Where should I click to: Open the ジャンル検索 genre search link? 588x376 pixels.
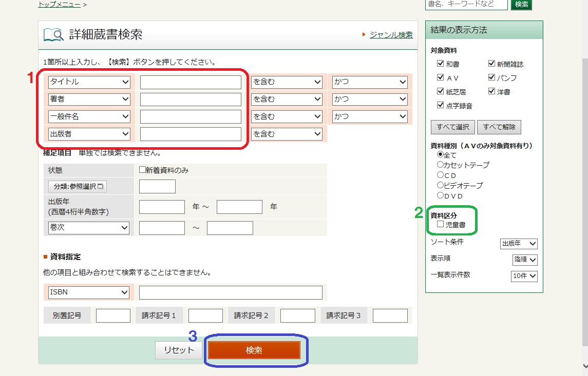click(x=391, y=35)
